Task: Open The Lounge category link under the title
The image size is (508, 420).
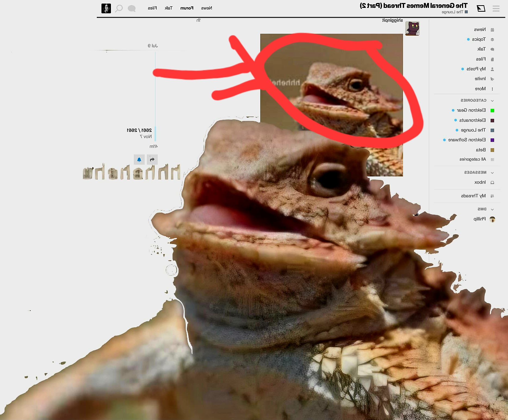Action: pos(452,12)
